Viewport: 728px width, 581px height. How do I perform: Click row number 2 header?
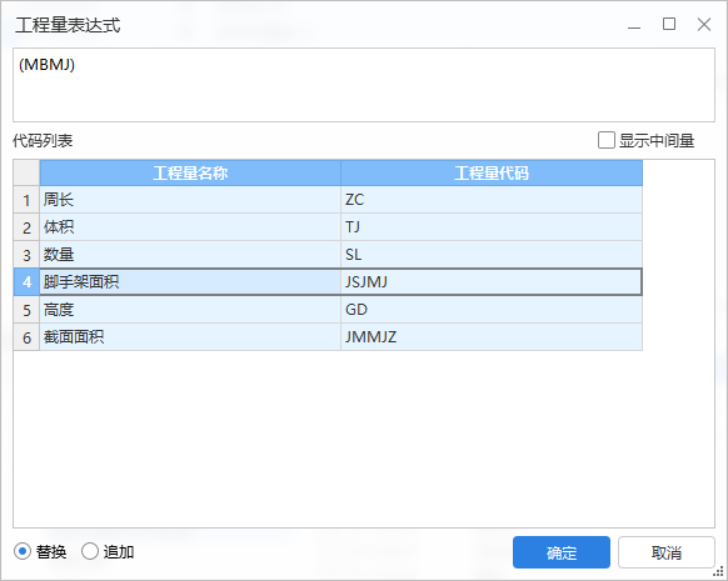[x=26, y=227]
